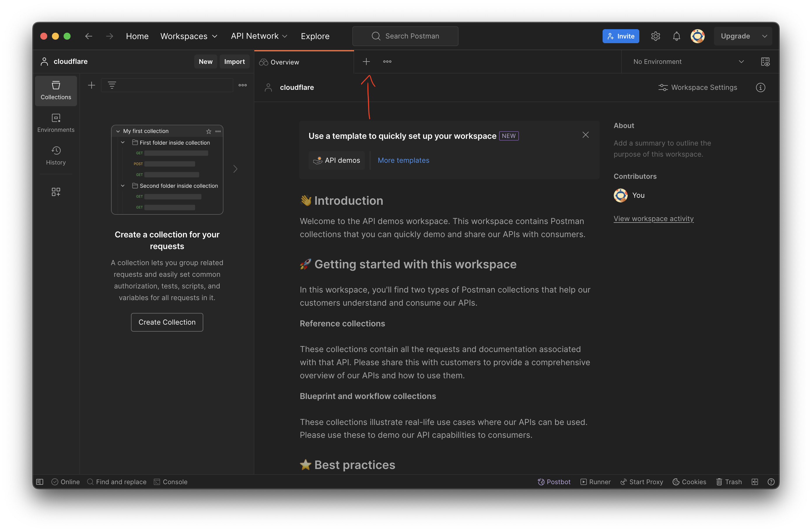Open the More templates link

403,160
